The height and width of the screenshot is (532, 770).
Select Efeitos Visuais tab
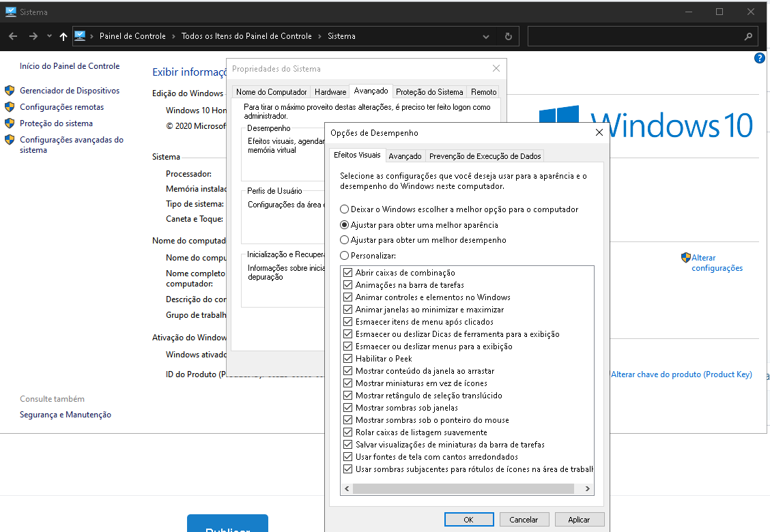357,155
